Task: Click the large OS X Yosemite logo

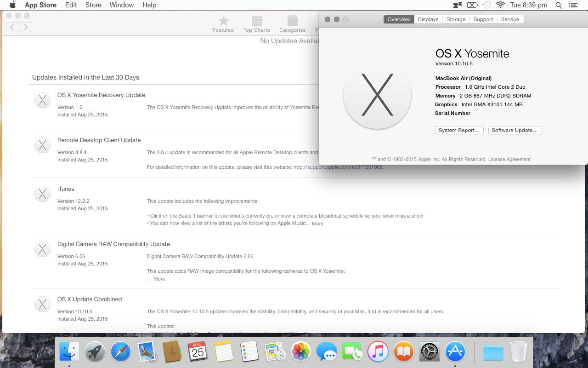Action: click(377, 95)
